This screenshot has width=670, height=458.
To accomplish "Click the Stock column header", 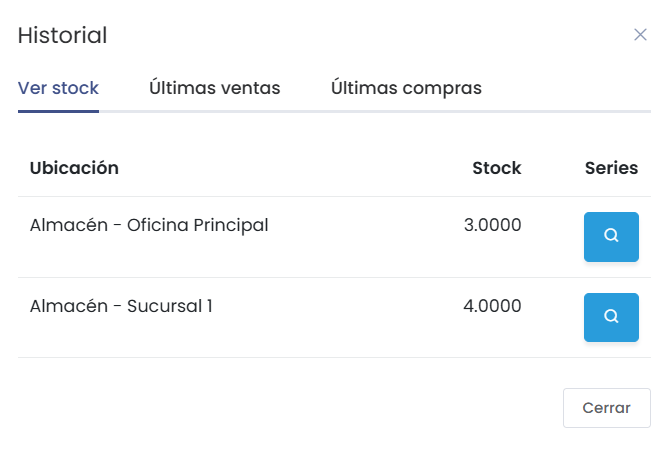I will point(497,168).
